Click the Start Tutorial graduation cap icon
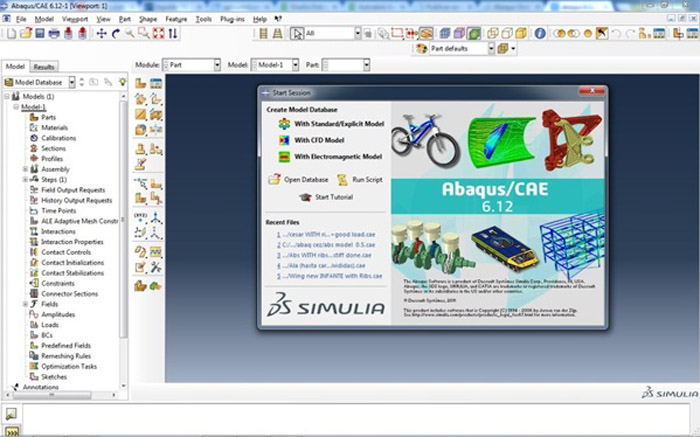 305,197
